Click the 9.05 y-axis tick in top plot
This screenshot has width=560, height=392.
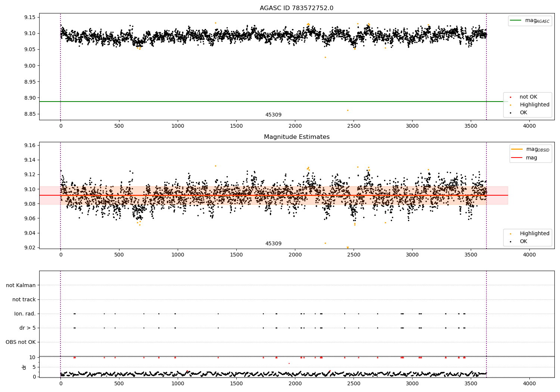click(x=30, y=50)
